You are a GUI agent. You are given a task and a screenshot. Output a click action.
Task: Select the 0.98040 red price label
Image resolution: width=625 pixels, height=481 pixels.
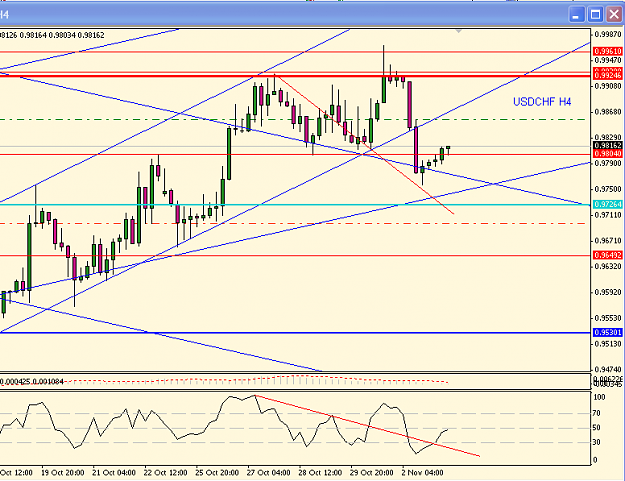pyautogui.click(x=608, y=154)
